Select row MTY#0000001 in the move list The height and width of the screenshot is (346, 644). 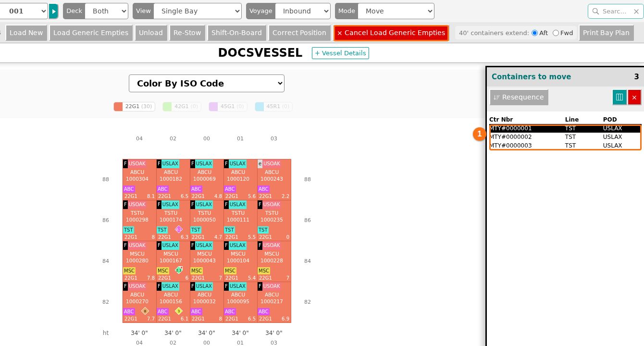click(x=565, y=128)
